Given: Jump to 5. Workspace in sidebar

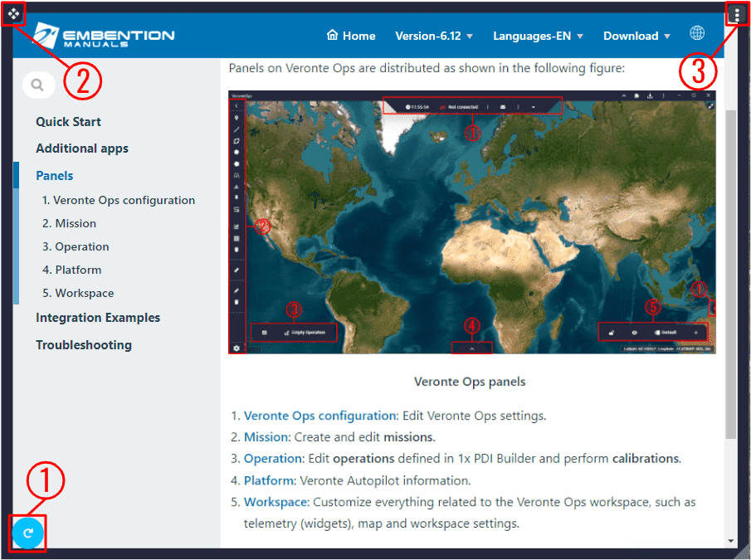Looking at the screenshot, I should (78, 293).
